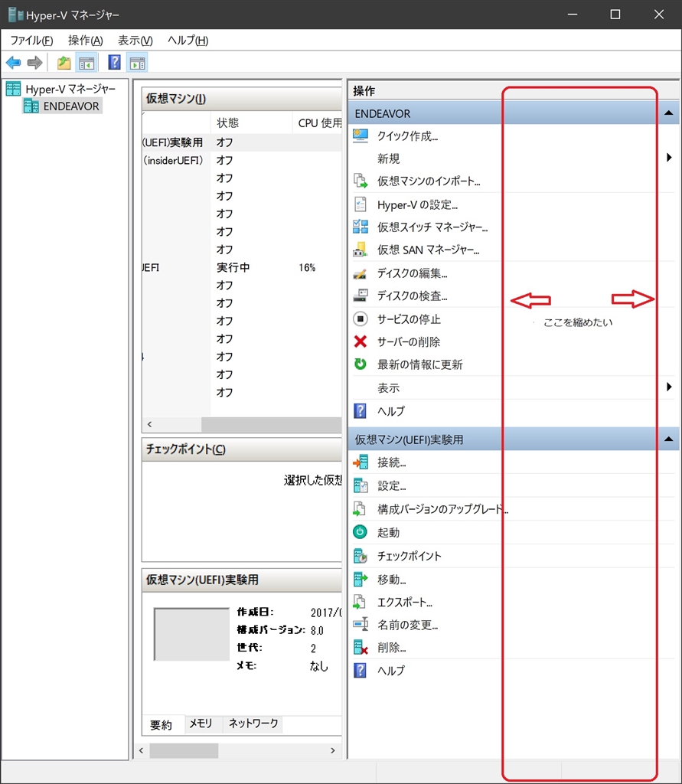This screenshot has width=682, height=784.
Task: Click the 構成バージョンのアップグレード icon
Action: (361, 509)
